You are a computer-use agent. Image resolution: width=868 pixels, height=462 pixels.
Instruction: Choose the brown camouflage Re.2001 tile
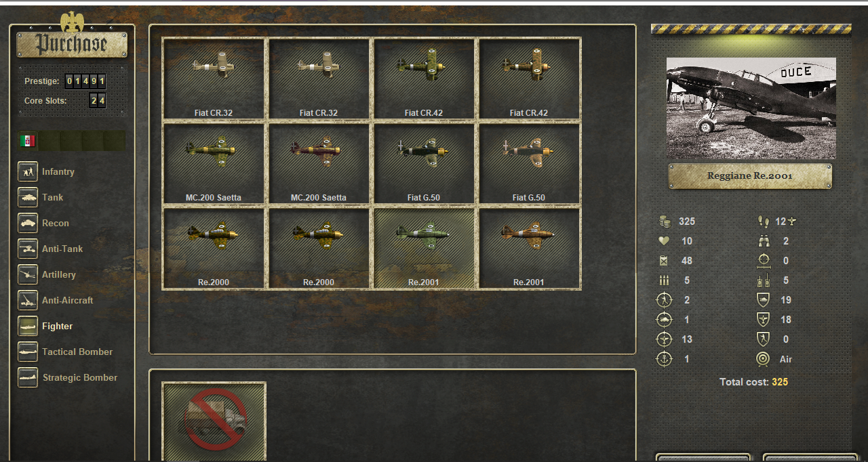click(x=529, y=247)
